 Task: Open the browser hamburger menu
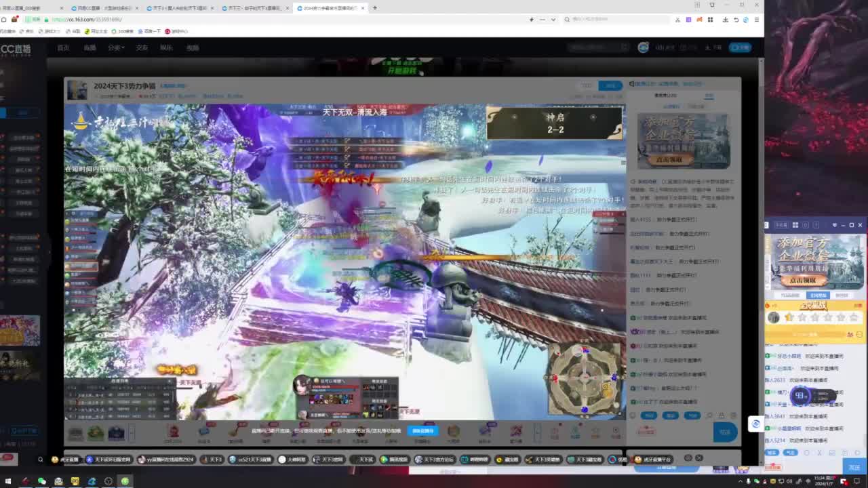tap(756, 20)
